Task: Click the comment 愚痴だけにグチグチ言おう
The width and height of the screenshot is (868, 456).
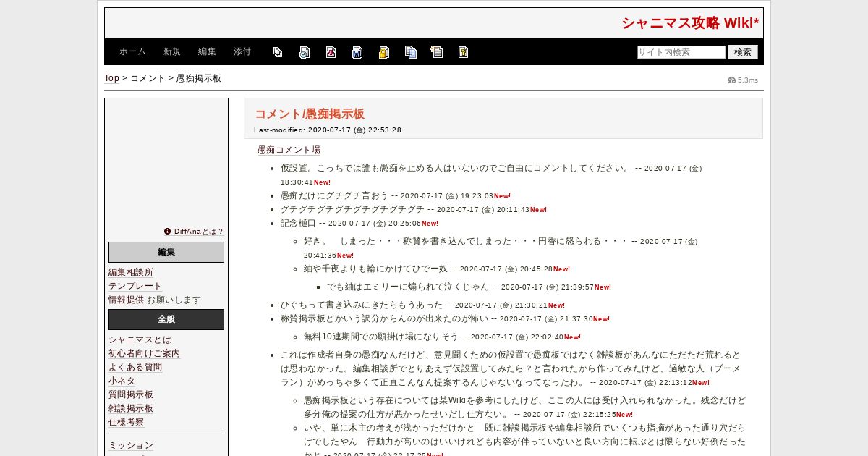Action: (x=334, y=195)
